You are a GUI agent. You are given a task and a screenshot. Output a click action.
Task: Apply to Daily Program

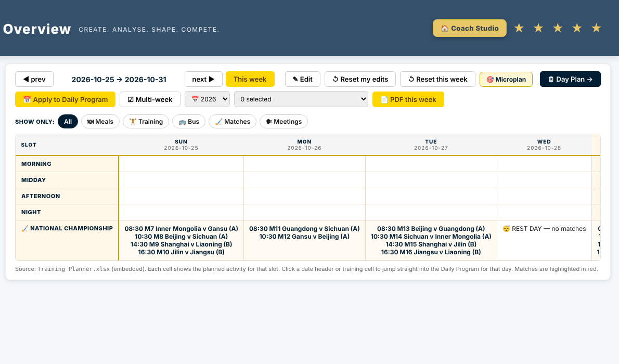(65, 99)
